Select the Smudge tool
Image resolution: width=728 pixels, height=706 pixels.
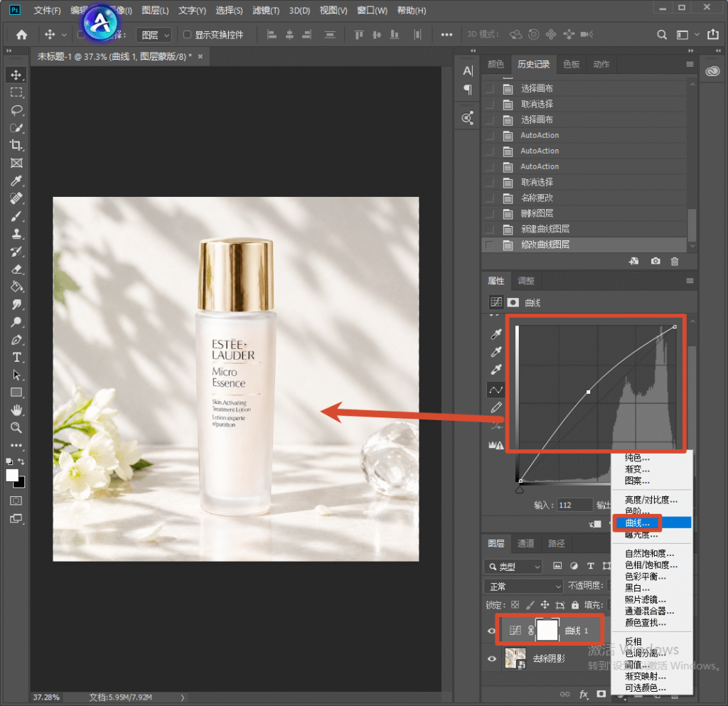pos(16,304)
